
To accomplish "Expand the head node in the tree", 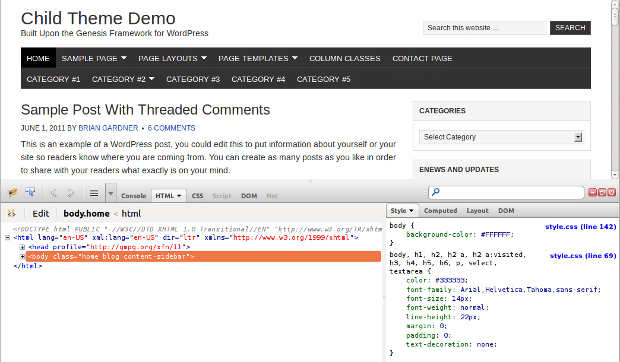I will tap(22, 247).
